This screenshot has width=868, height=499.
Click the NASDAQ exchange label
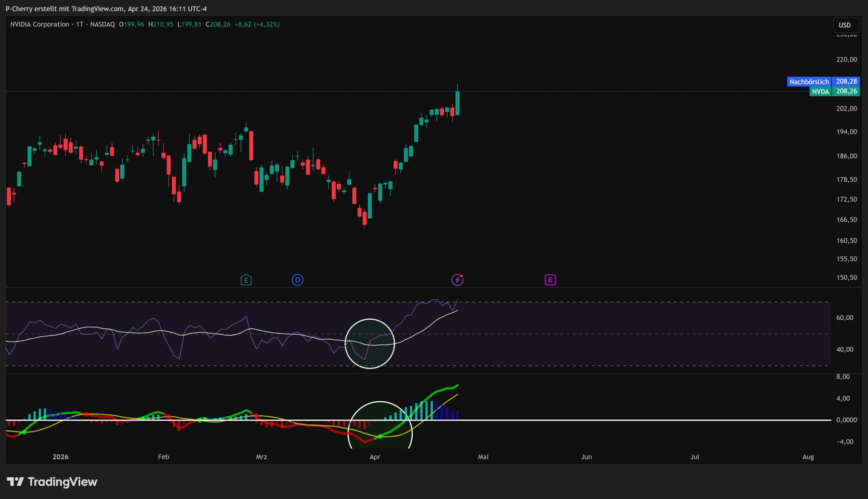102,24
